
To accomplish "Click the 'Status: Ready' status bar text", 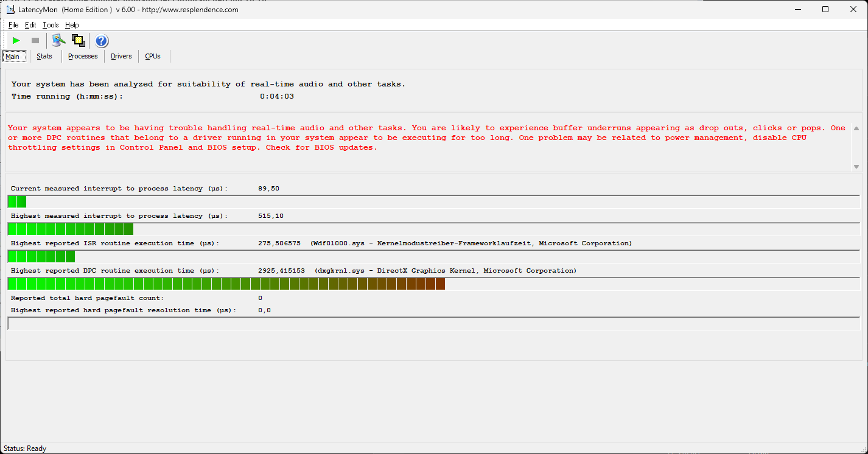I will coord(25,449).
